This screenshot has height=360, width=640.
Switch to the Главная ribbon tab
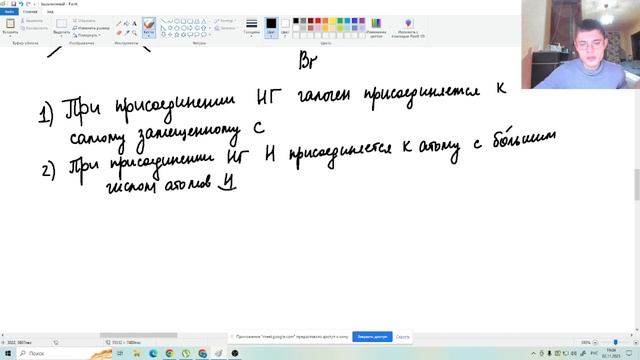(30, 11)
